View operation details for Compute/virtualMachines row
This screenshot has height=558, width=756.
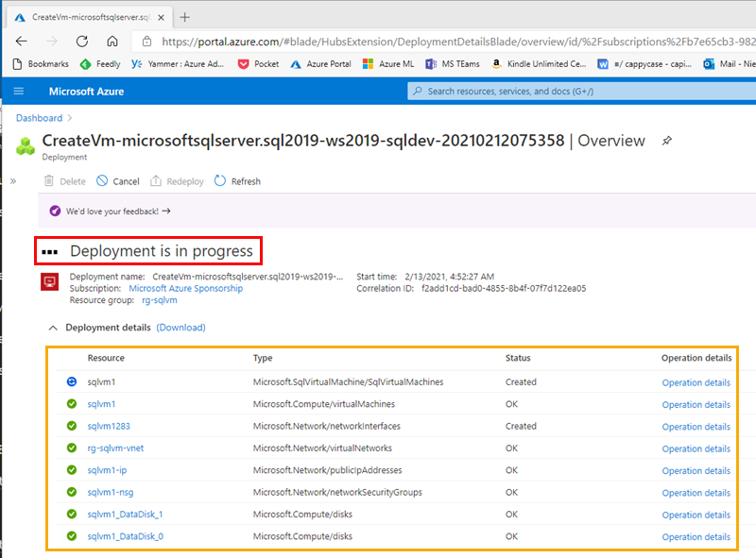[696, 405]
